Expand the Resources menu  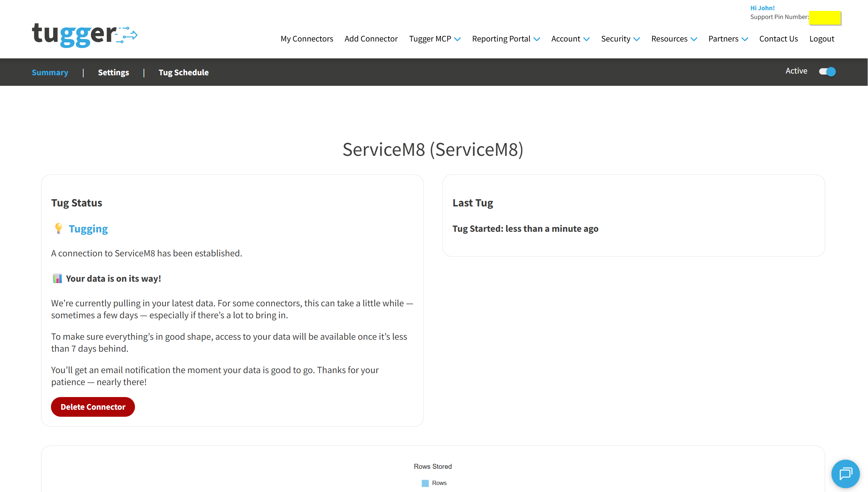674,39
